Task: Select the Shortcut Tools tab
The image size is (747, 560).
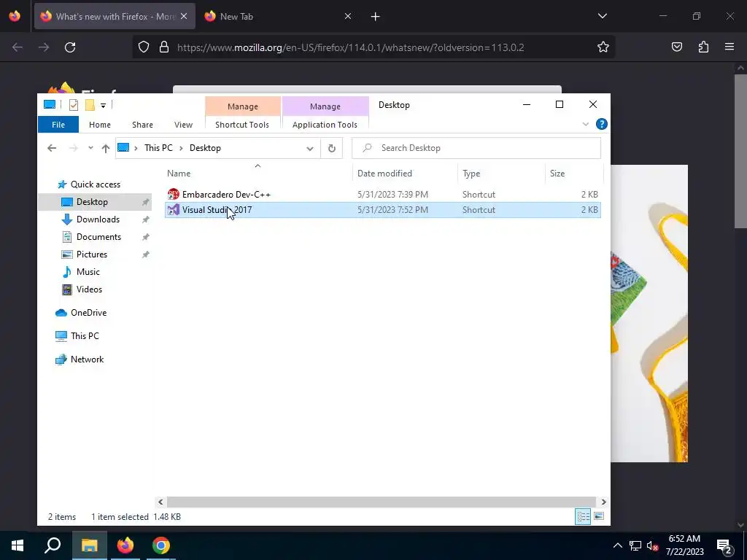Action: (x=242, y=125)
